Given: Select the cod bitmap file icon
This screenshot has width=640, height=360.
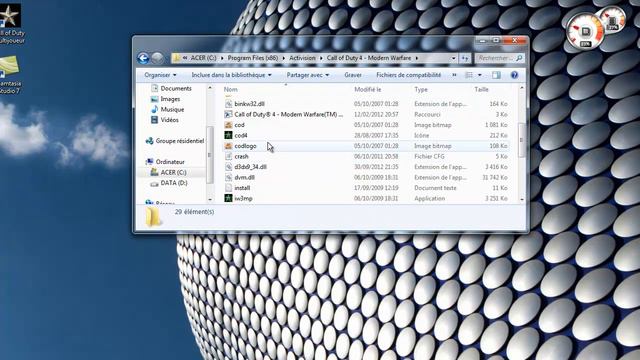Looking at the screenshot, I should (229, 125).
